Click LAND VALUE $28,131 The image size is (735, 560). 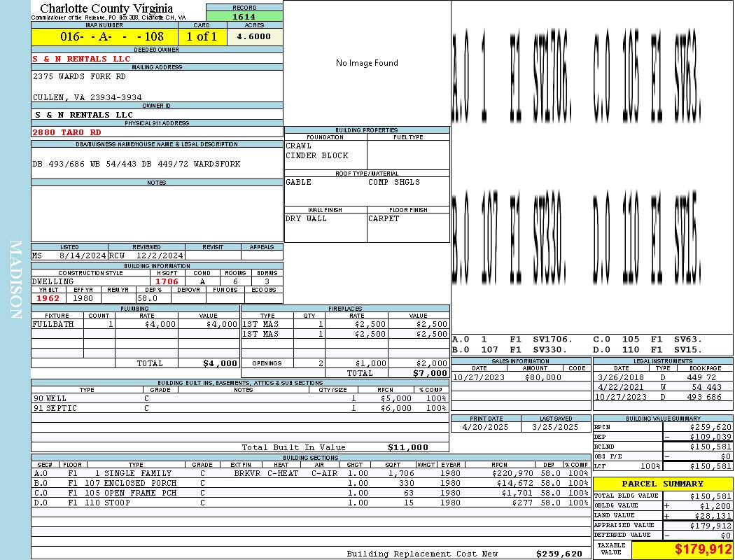click(x=713, y=515)
